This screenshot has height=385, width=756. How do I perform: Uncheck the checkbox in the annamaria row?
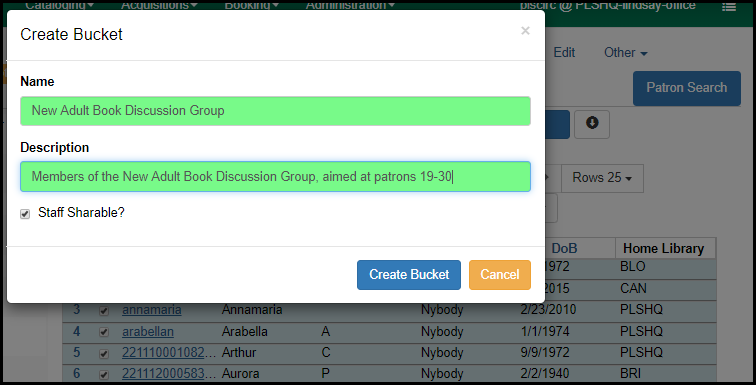tap(104, 311)
